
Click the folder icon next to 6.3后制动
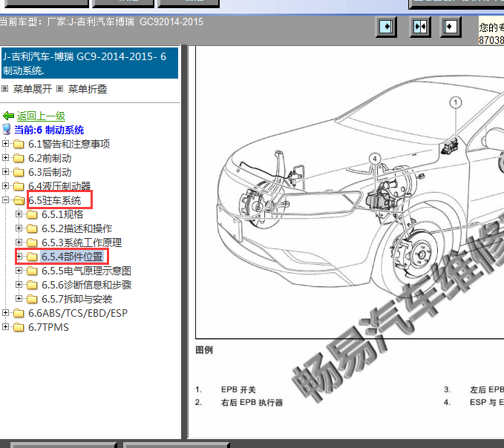pos(19,172)
